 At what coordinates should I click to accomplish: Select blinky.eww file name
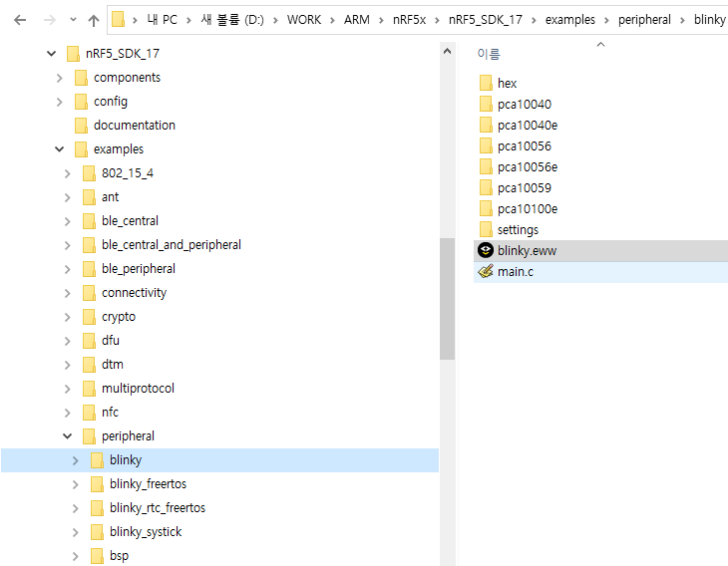coord(527,250)
